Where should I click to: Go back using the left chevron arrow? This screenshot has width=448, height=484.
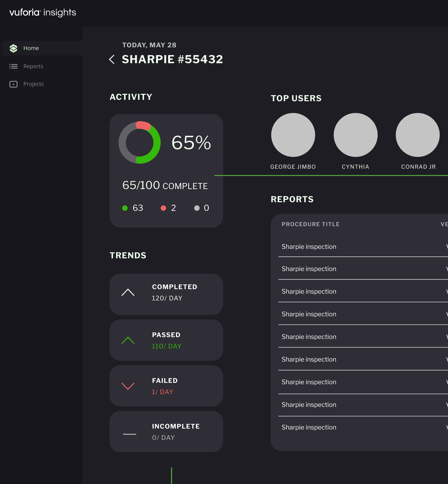point(112,59)
